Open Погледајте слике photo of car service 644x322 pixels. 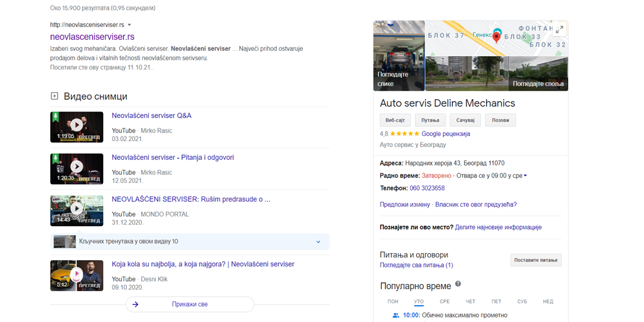[399, 55]
